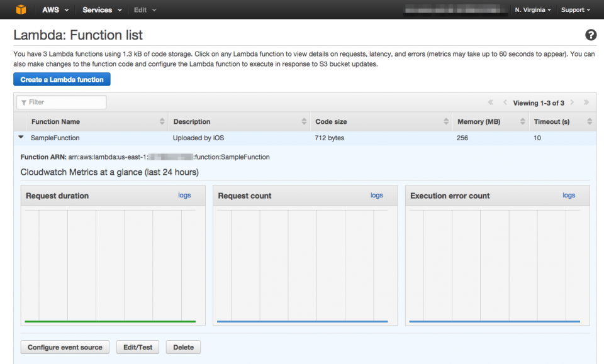
Task: Click Create a Lambda function button
Action: click(x=62, y=79)
